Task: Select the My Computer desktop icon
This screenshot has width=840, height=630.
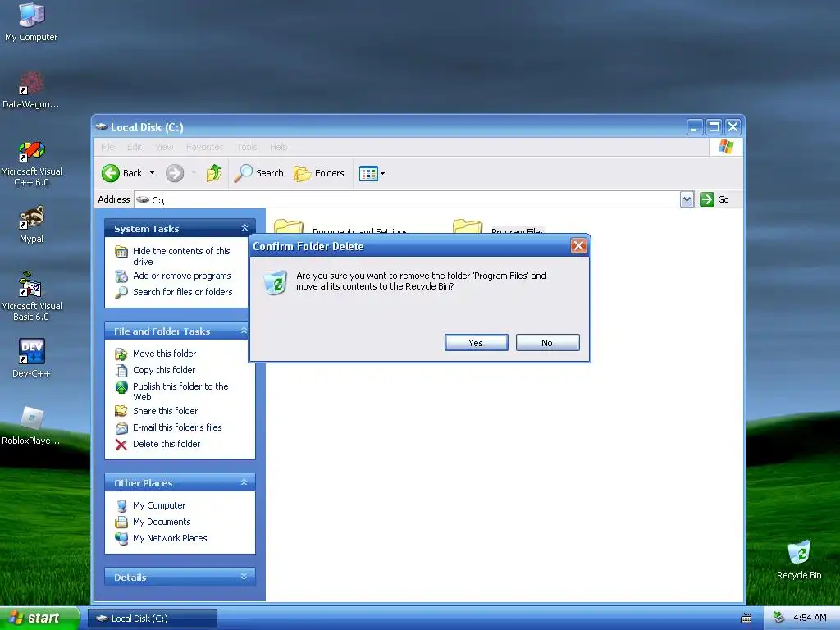Action: [x=32, y=15]
